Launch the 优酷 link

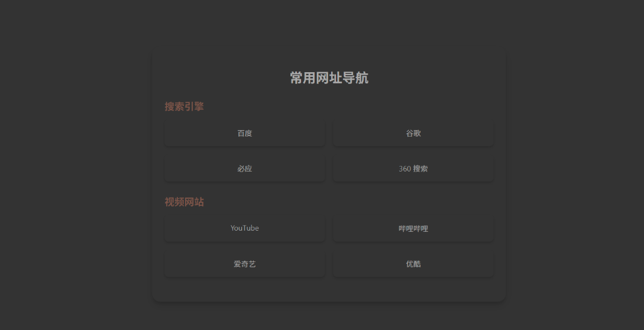pos(413,264)
